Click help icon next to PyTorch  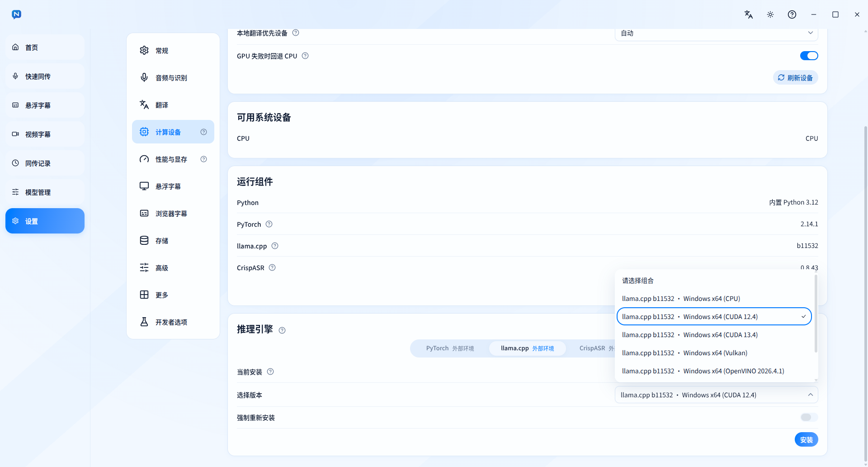[269, 224]
